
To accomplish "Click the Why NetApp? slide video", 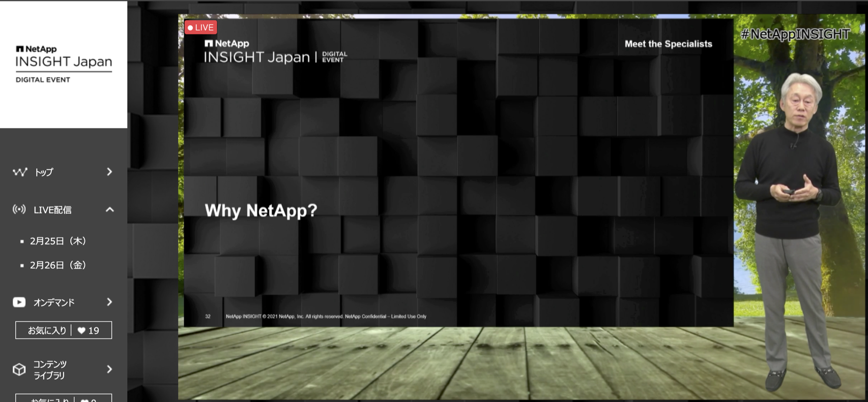I will 458,173.
